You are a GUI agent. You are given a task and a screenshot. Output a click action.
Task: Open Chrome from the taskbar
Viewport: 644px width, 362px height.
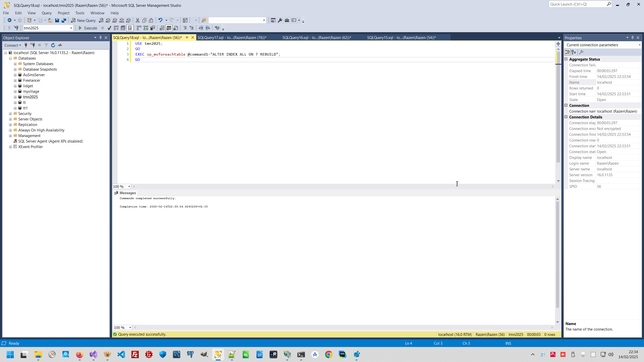coord(329,354)
